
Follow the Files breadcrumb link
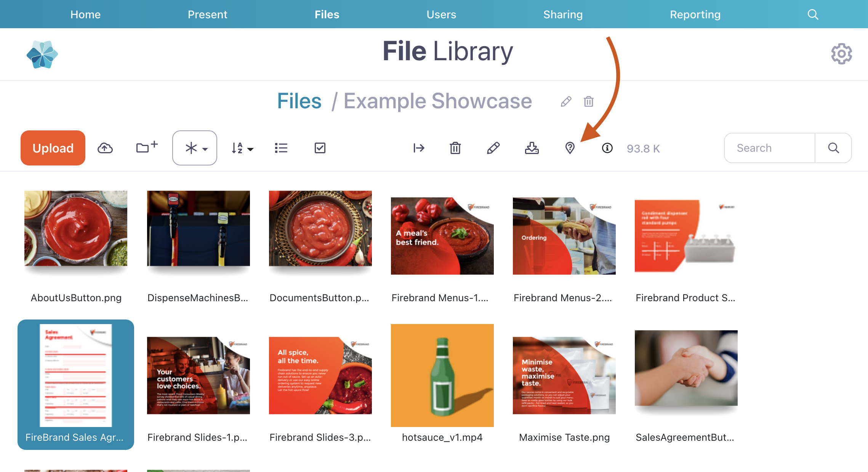click(299, 101)
